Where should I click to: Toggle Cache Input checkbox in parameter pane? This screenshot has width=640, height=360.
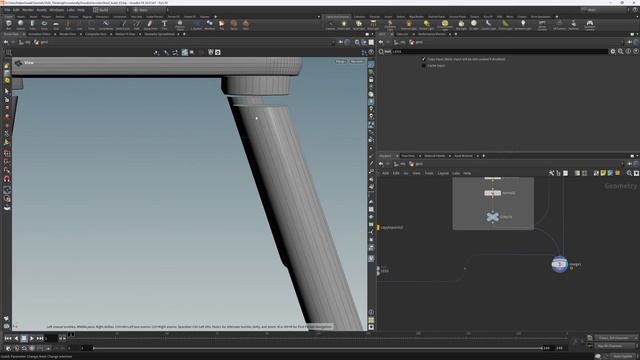(x=423, y=65)
